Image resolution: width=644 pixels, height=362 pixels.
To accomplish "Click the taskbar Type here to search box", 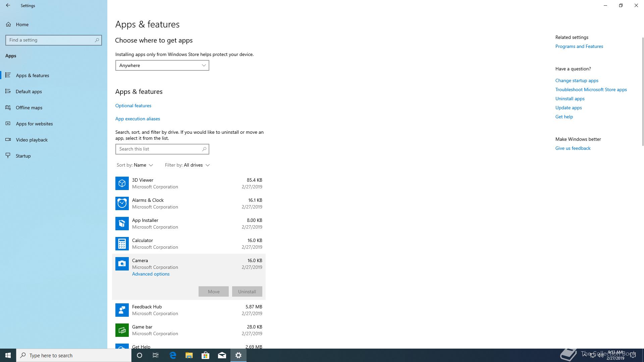I will pyautogui.click(x=74, y=355).
